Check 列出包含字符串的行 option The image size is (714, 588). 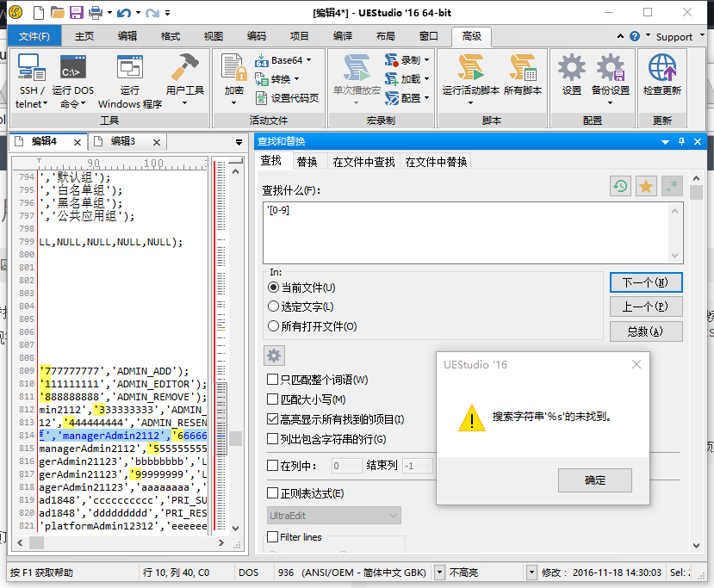[x=272, y=439]
